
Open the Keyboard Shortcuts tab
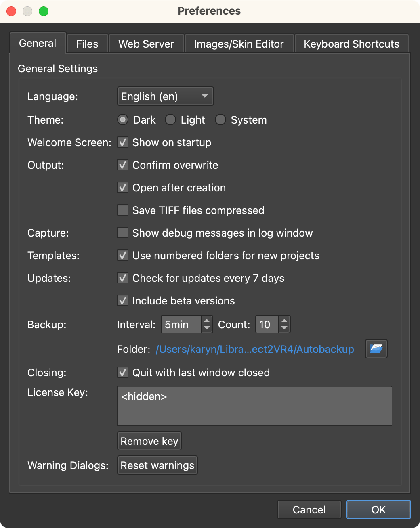351,44
